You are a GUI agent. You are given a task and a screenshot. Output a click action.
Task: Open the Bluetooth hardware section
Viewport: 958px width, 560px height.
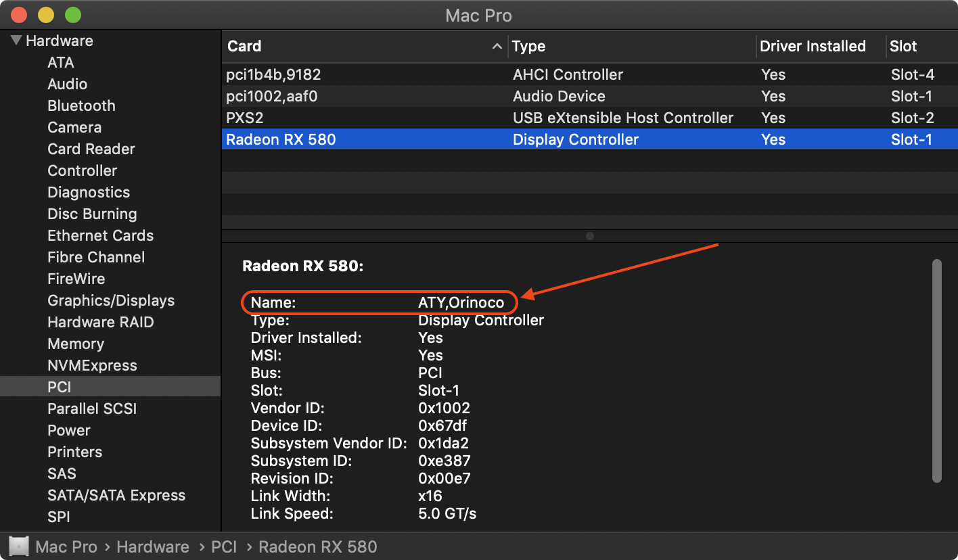click(x=81, y=106)
